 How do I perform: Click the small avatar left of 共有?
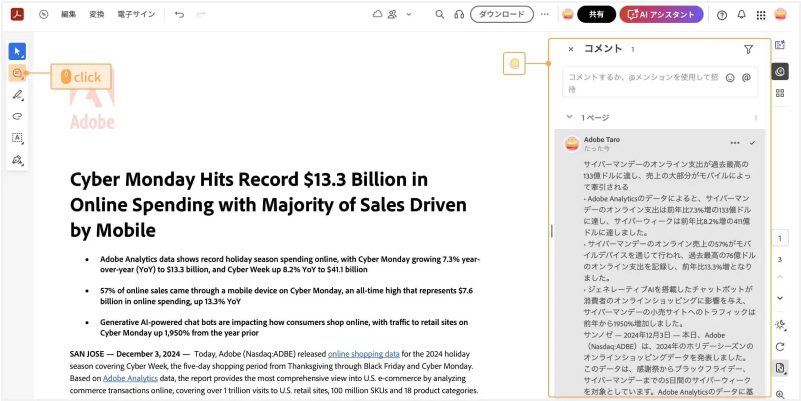[x=567, y=14]
